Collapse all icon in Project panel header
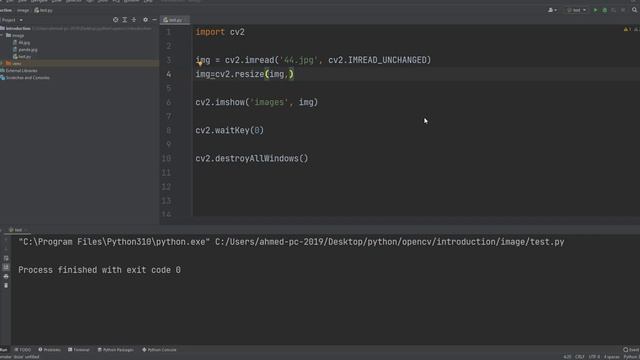640x360 pixels. point(133,20)
